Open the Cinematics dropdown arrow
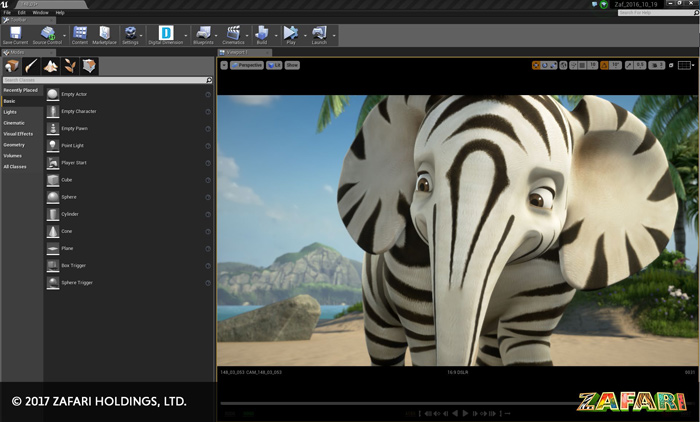This screenshot has height=422, width=700. 247,35
